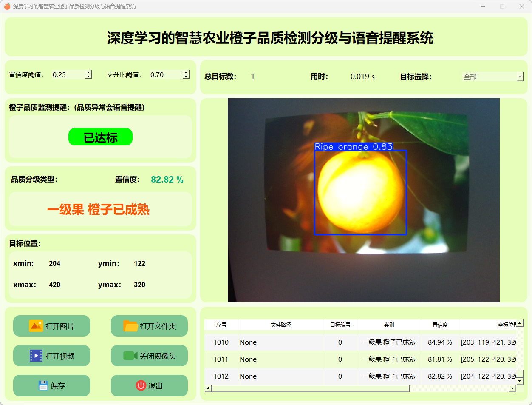Image resolution: width=532 pixels, height=405 pixels.
Task: Click the 已达标 green status button
Action: point(100,137)
